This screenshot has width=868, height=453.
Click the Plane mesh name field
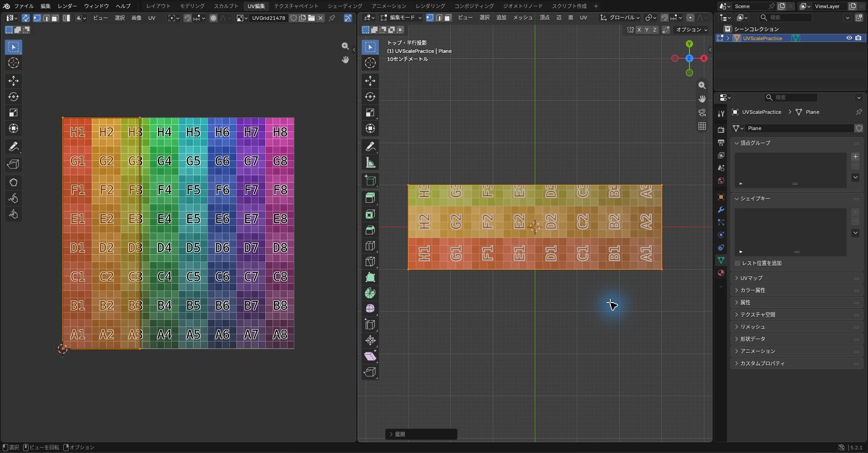(799, 128)
